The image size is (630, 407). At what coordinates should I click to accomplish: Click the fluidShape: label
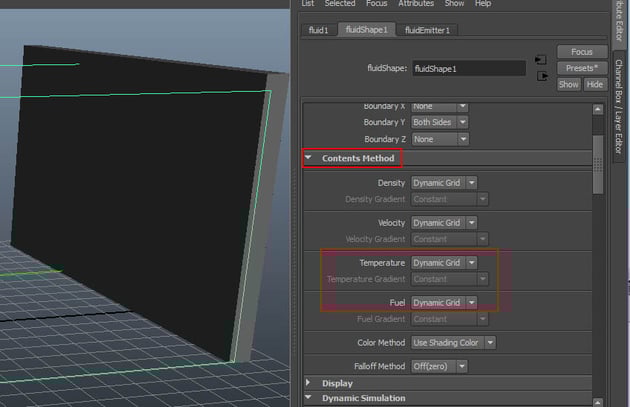tap(387, 68)
